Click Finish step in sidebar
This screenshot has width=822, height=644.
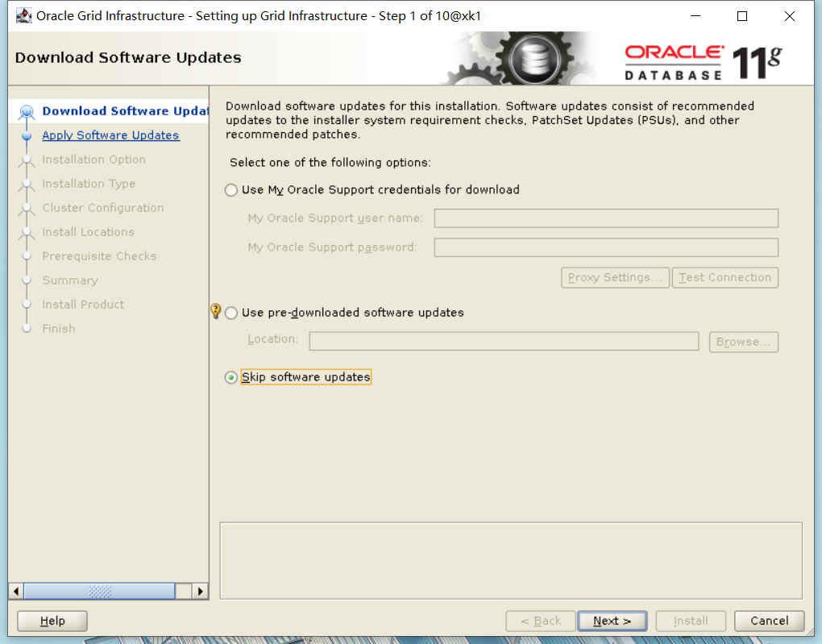coord(59,328)
